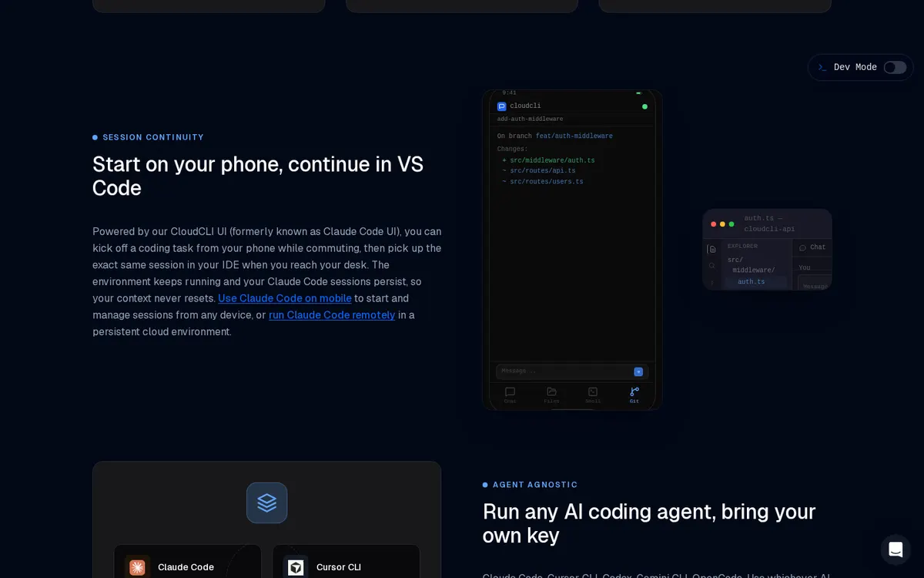Image resolution: width=924 pixels, height=578 pixels.
Task: Click the feat/auth-middleware branch name
Action: click(574, 136)
